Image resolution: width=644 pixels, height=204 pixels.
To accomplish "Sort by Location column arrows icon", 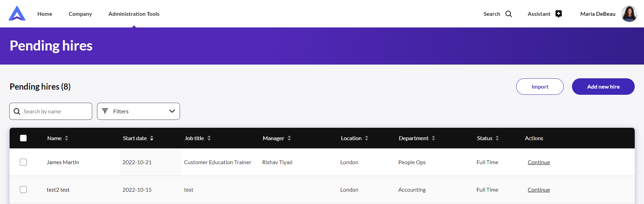I will tap(367, 138).
